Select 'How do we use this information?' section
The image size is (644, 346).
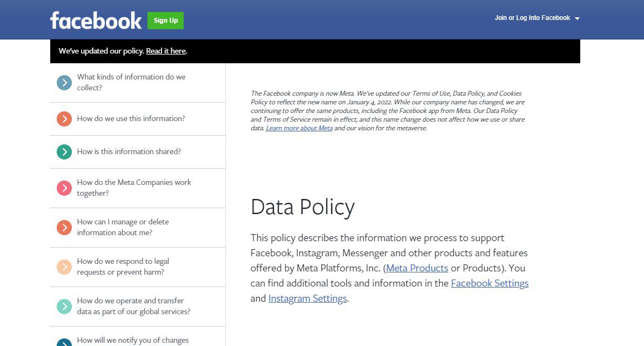pos(131,119)
